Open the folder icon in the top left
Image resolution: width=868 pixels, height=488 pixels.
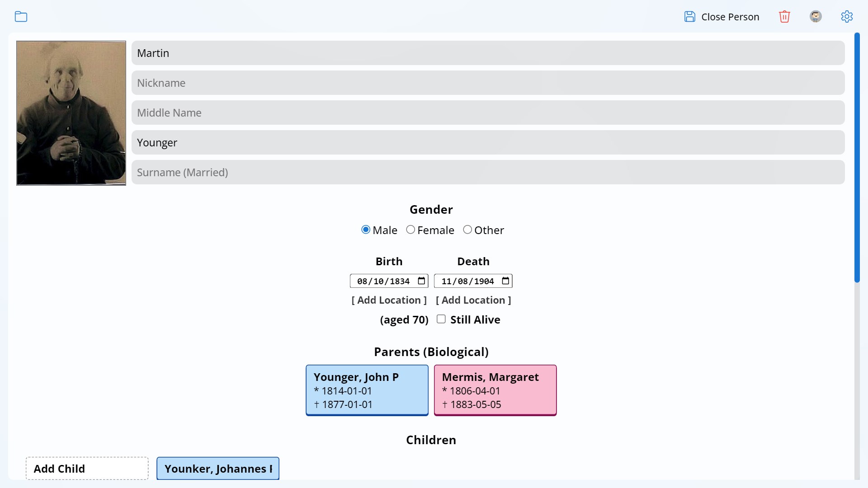pos(21,17)
